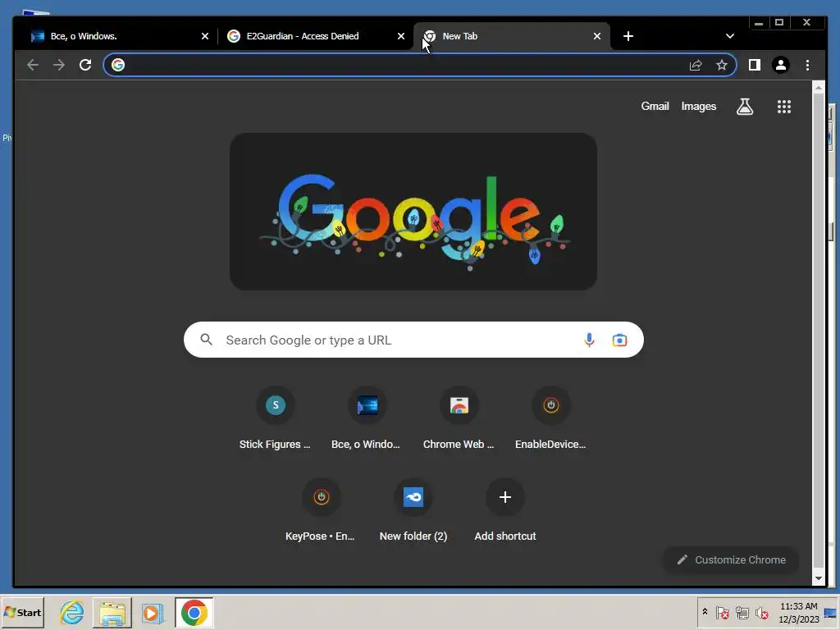Open the Stick Figures shortcut
This screenshot has width=840, height=630.
click(x=275, y=419)
